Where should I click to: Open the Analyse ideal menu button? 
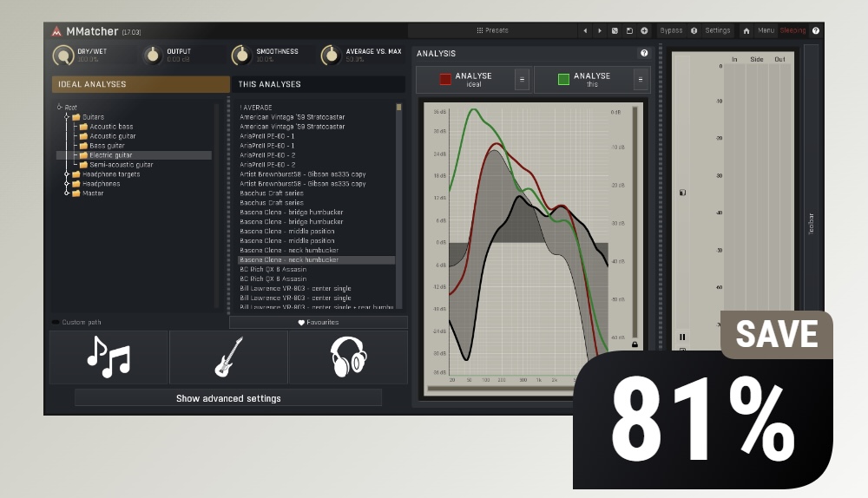point(522,80)
